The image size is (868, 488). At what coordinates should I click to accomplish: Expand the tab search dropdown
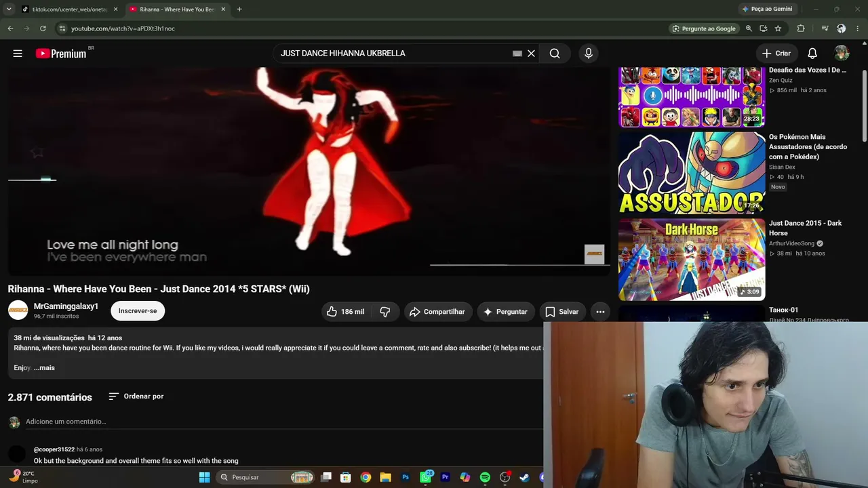pos(9,9)
